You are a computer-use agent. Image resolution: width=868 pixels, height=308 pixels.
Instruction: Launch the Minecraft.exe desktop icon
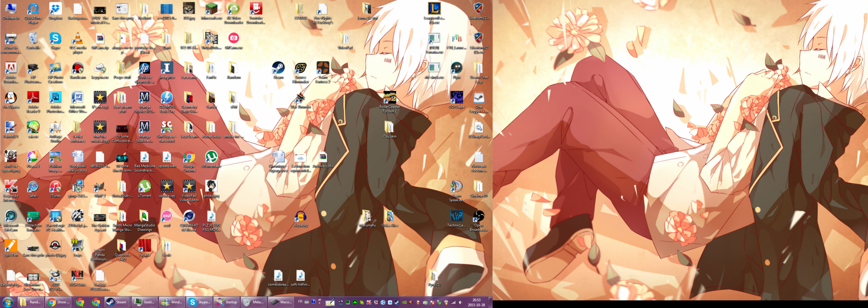click(x=211, y=9)
